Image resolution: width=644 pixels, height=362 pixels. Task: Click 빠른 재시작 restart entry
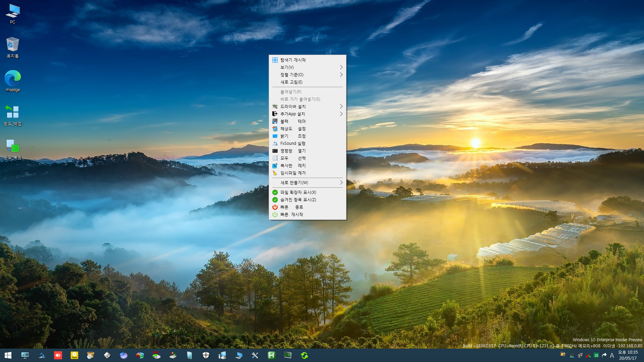(308, 215)
